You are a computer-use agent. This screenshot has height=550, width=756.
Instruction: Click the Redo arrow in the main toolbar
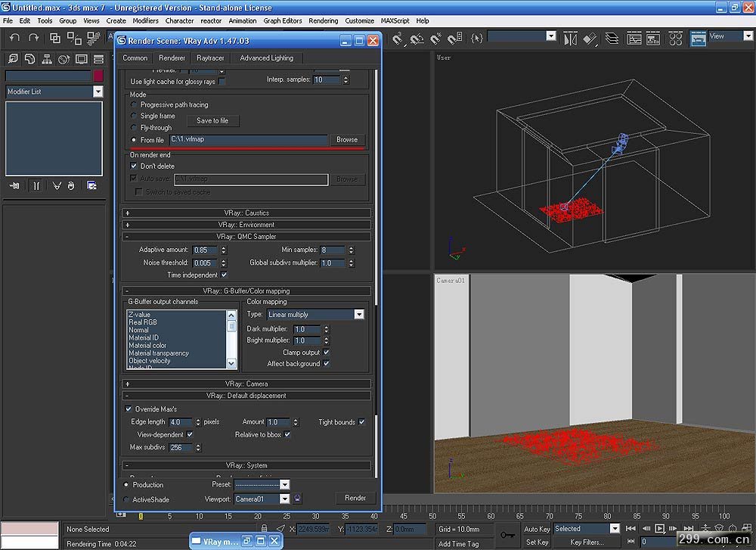pyautogui.click(x=34, y=38)
